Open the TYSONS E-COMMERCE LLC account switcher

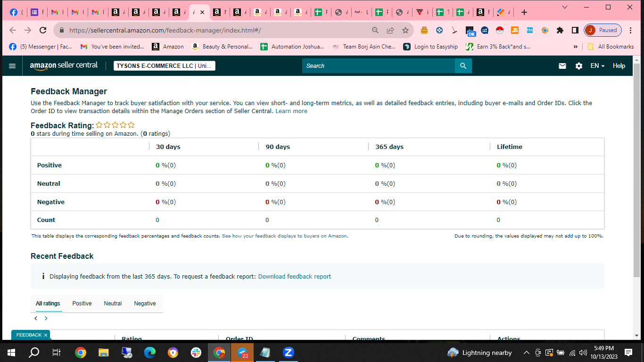coord(165,66)
